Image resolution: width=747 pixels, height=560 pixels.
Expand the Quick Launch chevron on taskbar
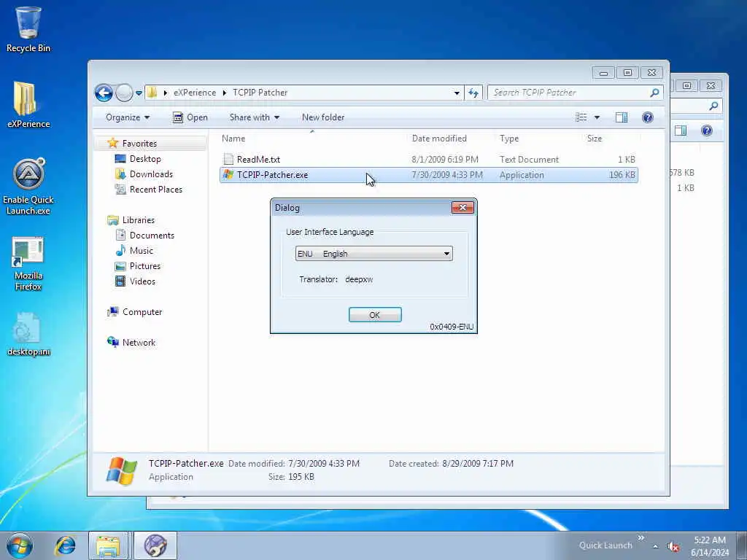tap(640, 537)
